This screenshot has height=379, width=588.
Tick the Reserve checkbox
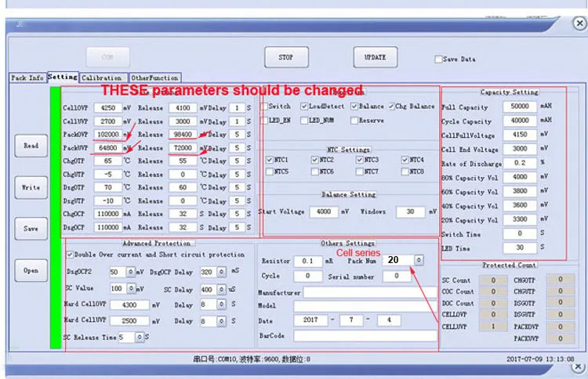354,121
